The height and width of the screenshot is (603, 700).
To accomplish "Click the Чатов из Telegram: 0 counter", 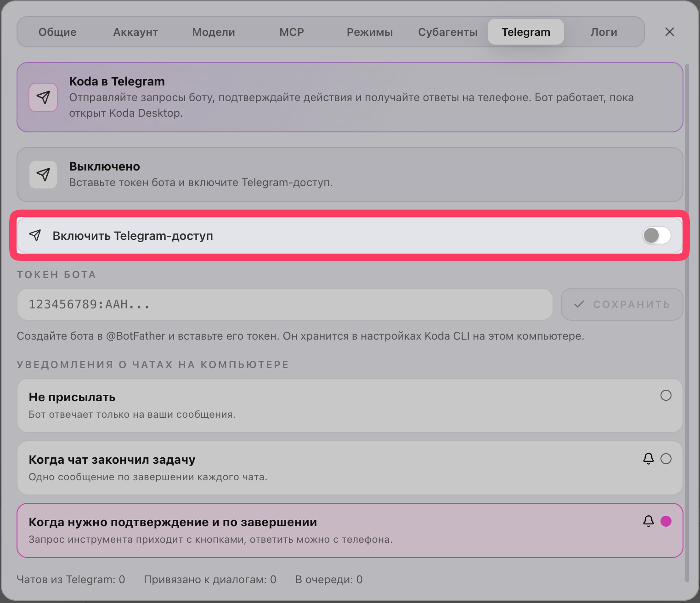I will 71,580.
